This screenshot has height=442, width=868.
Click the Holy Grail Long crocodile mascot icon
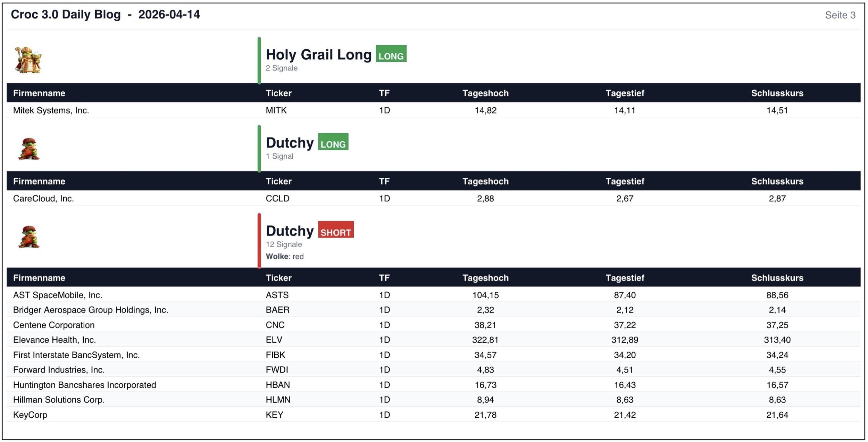click(28, 60)
